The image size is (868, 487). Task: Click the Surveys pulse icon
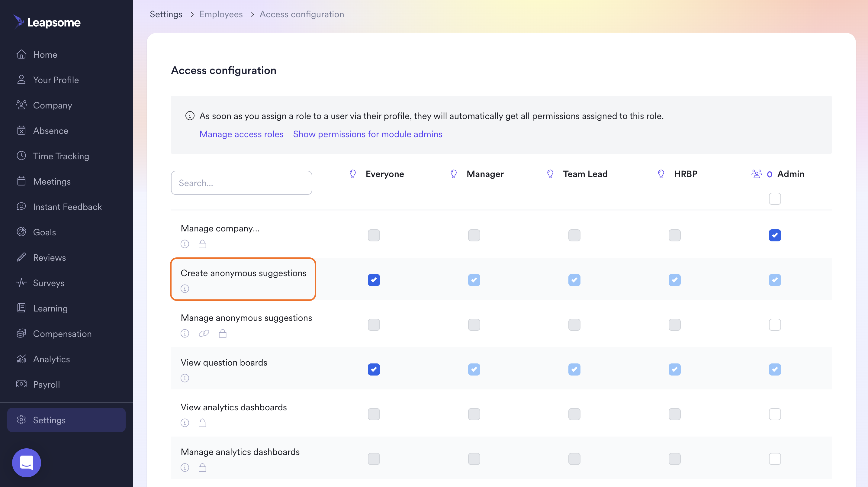point(21,283)
